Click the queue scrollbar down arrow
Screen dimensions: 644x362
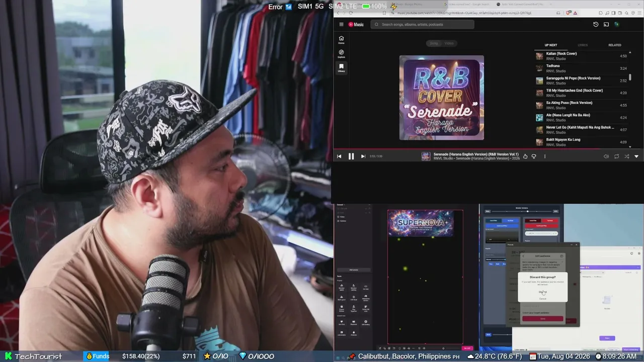[630, 146]
